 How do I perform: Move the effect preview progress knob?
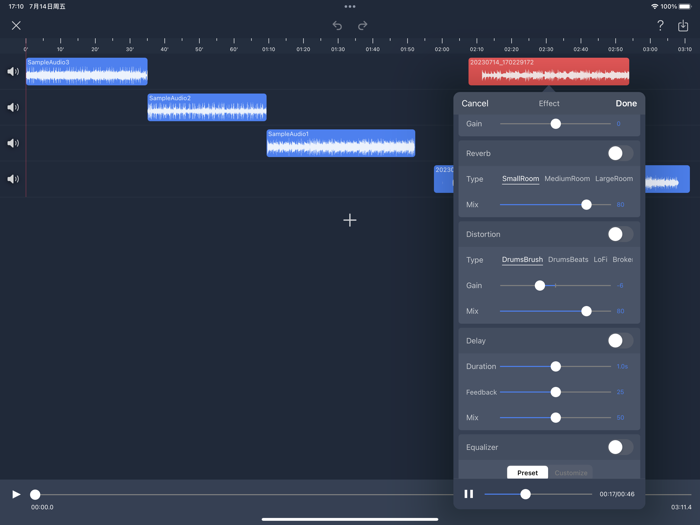(x=525, y=494)
